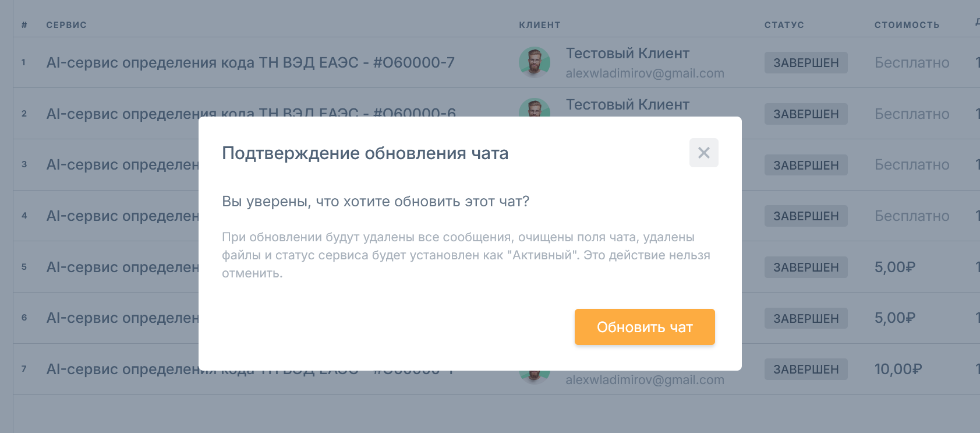Click the orange 'Обновить чат' button
The height and width of the screenshot is (433, 980).
pos(645,327)
